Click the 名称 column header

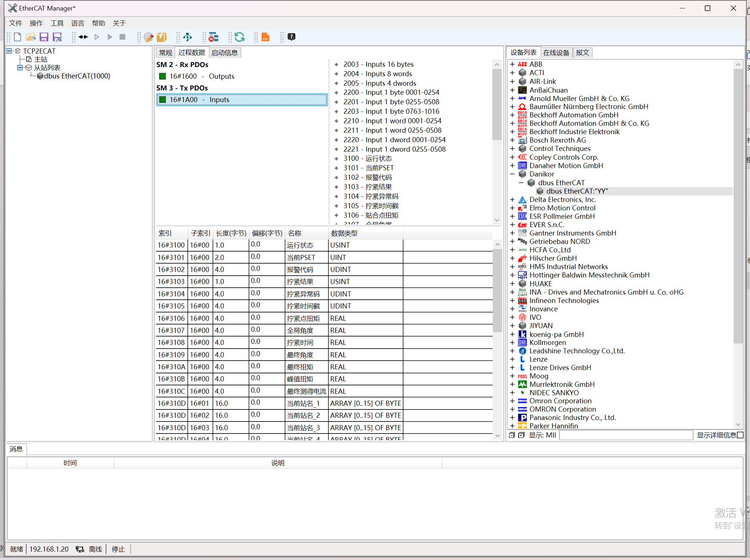[307, 233]
